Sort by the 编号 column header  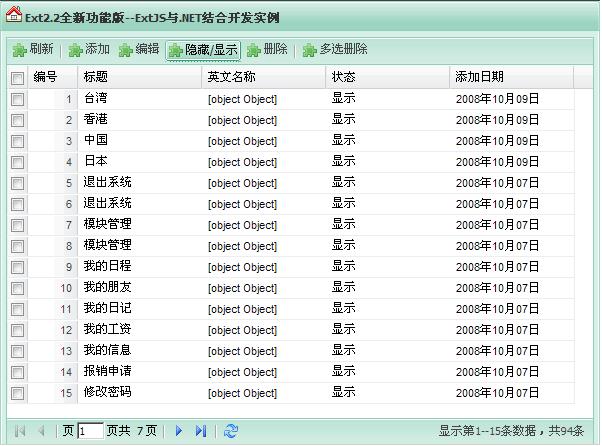click(x=52, y=77)
